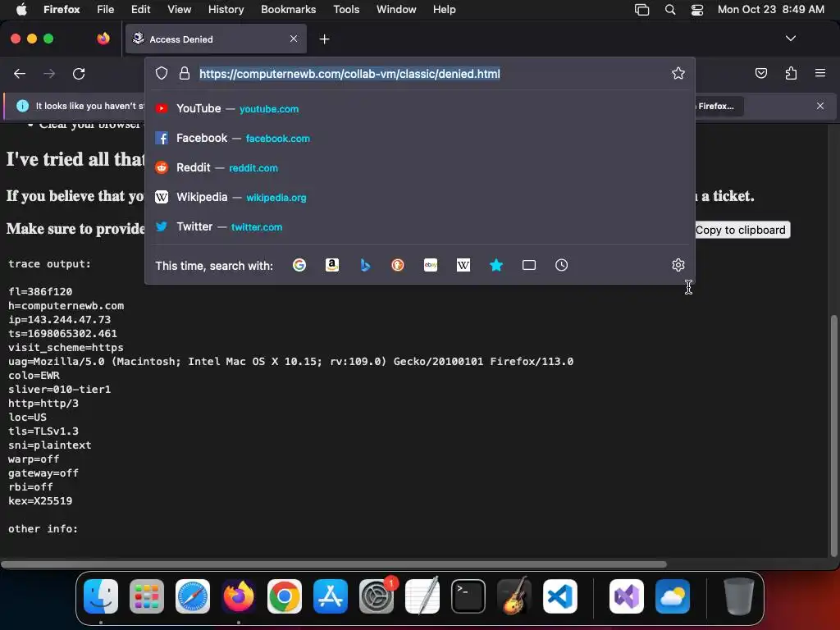The width and height of the screenshot is (840, 630).
Task: Open Firefox application hamburger menu
Action: click(x=820, y=73)
